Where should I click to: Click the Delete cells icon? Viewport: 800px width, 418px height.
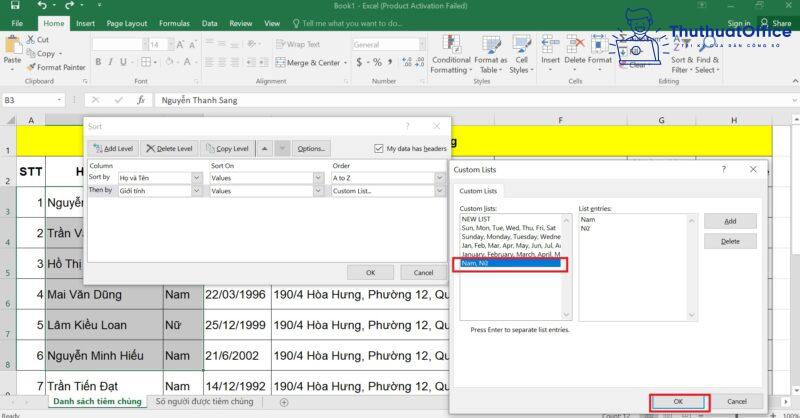point(575,45)
